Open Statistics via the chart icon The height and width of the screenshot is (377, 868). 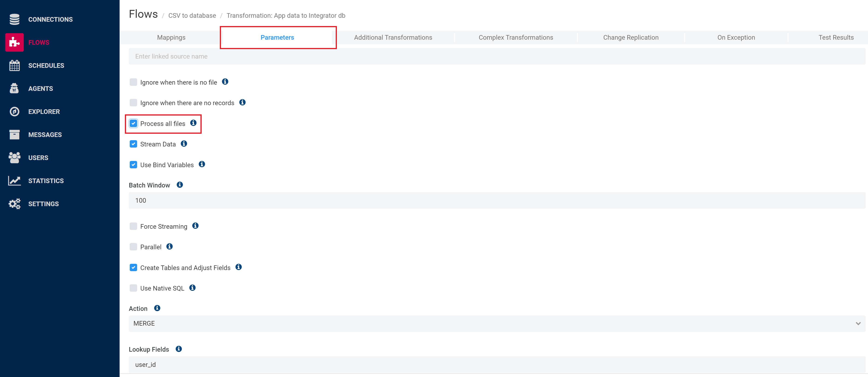click(15, 181)
